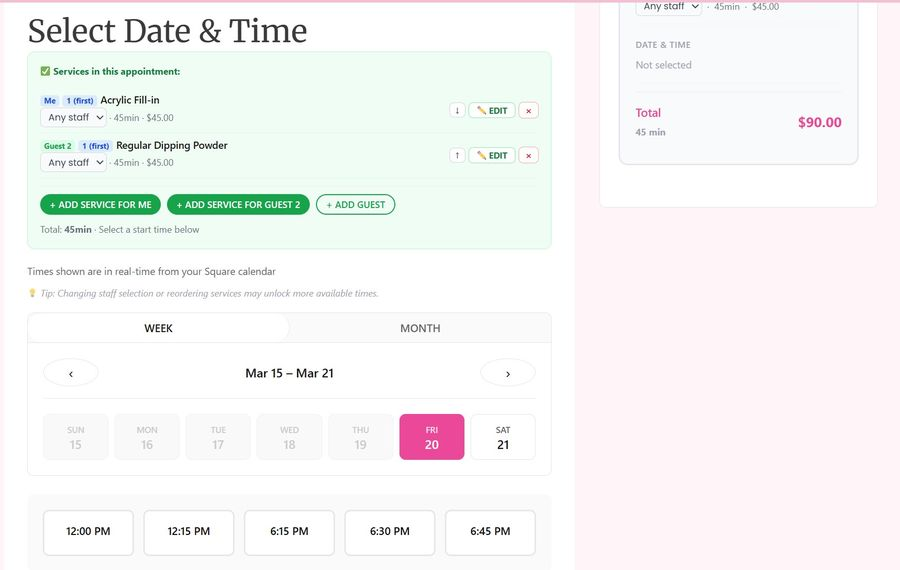Switch to the Month tab

pyautogui.click(x=420, y=328)
